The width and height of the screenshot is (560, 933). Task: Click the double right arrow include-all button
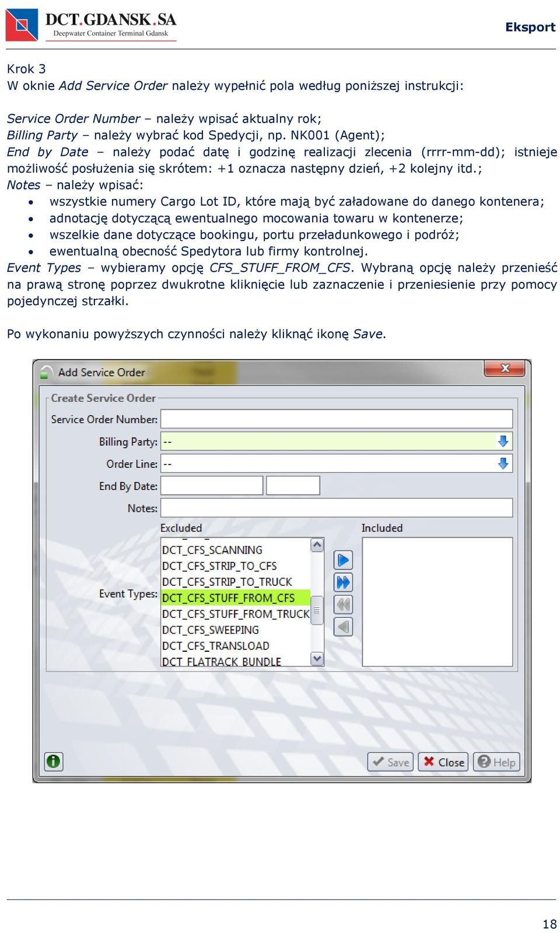(x=343, y=582)
